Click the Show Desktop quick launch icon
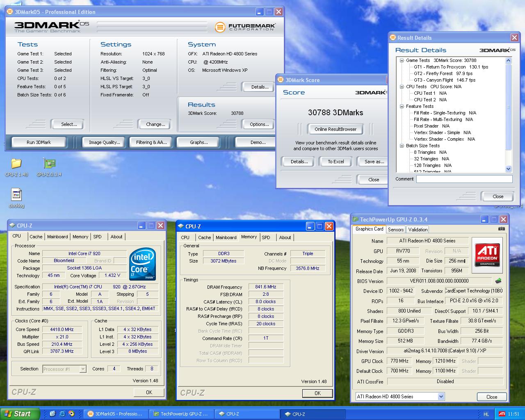The width and height of the screenshot is (525, 420). pos(52,414)
